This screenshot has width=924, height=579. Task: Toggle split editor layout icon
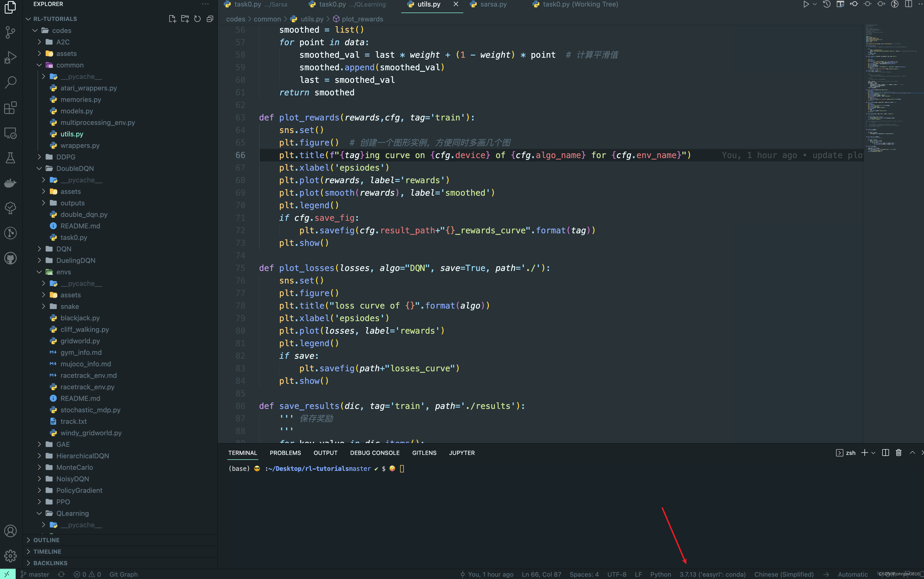click(x=908, y=4)
